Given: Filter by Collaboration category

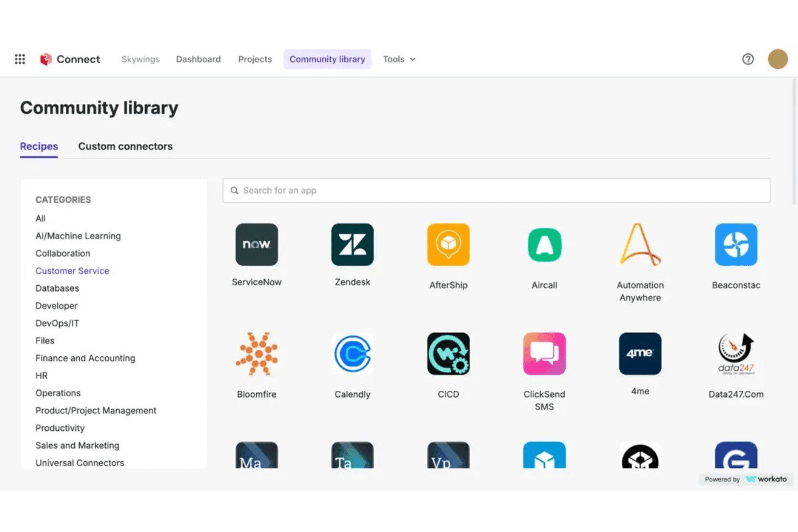Looking at the screenshot, I should (63, 253).
